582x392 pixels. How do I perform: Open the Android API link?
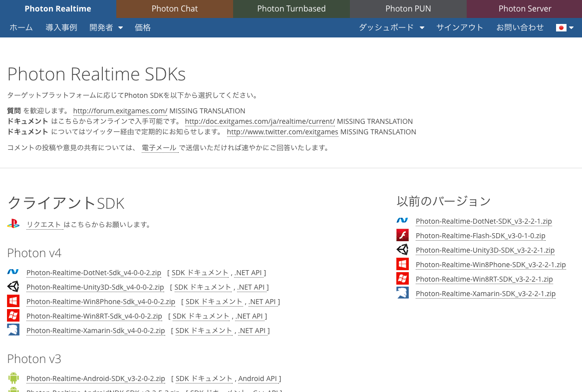[x=258, y=379]
